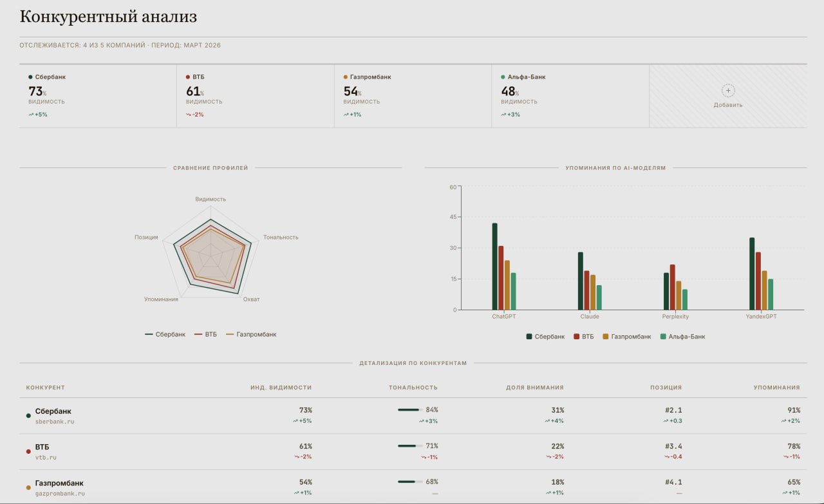Click the color dot beside Сбербанк table row
Image resolution: width=824 pixels, height=504 pixels.
point(28,416)
